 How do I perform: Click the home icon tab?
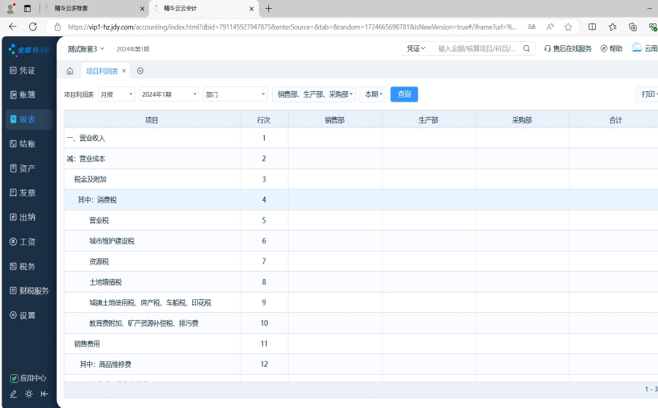[x=70, y=71]
